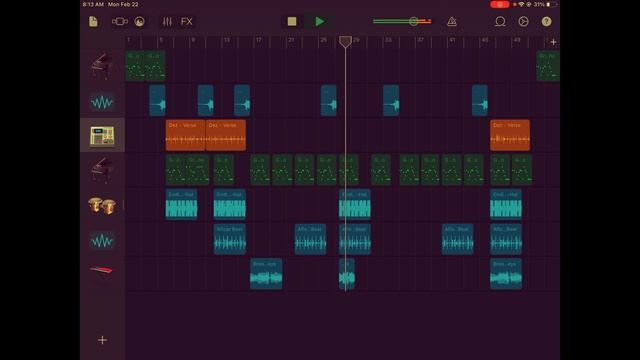Show the track controls mixer sliders
Viewport: 640px width, 360px height.
(167, 22)
